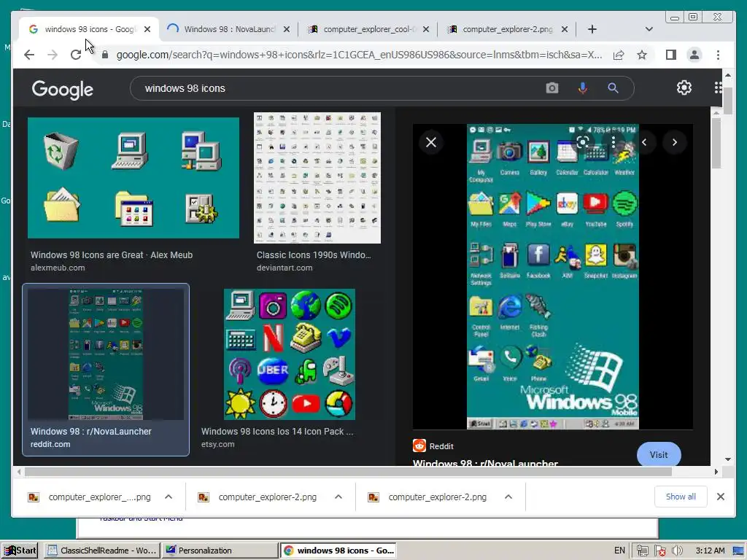This screenshot has width=747, height=560.
Task: Open the etsy Ios 14 Icon Pack thumbnail
Action: 290,354
